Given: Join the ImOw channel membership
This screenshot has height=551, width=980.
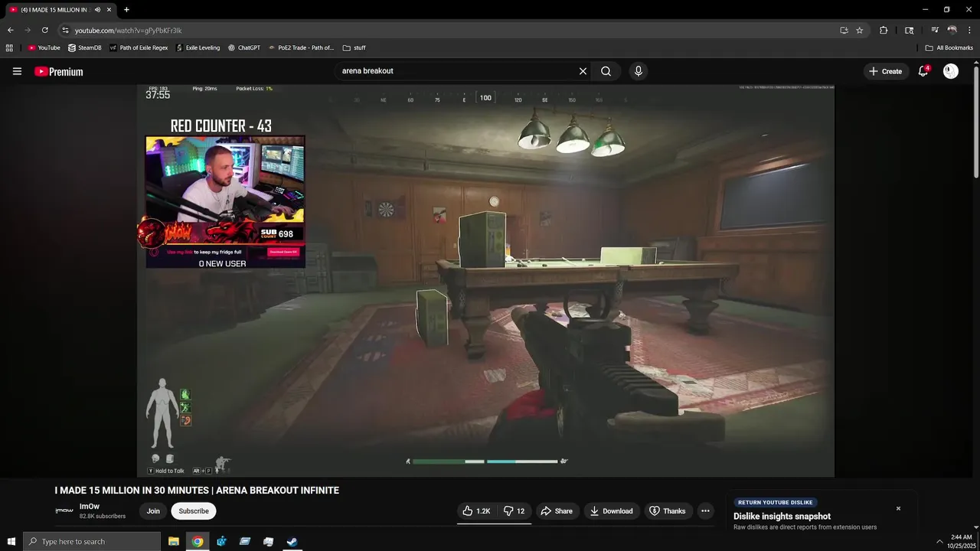Looking at the screenshot, I should point(153,511).
